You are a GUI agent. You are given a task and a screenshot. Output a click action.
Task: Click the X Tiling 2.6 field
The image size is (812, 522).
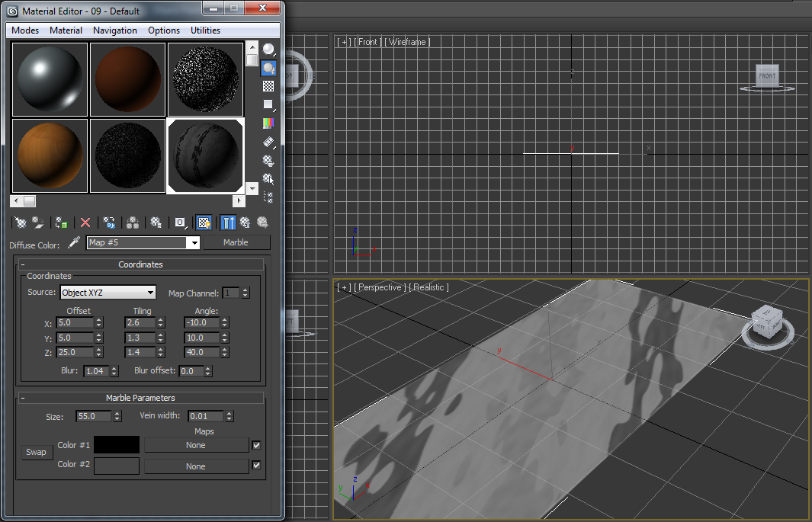140,322
